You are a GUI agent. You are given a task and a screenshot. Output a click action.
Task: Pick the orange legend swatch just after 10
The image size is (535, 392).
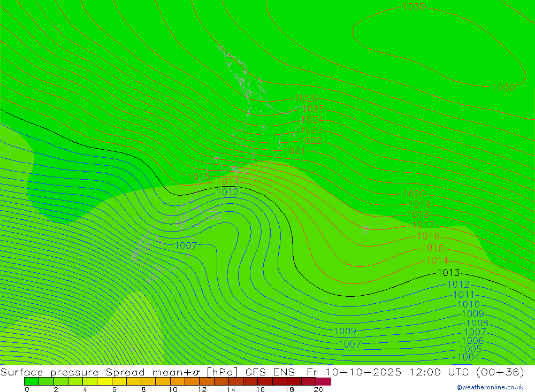(x=178, y=381)
